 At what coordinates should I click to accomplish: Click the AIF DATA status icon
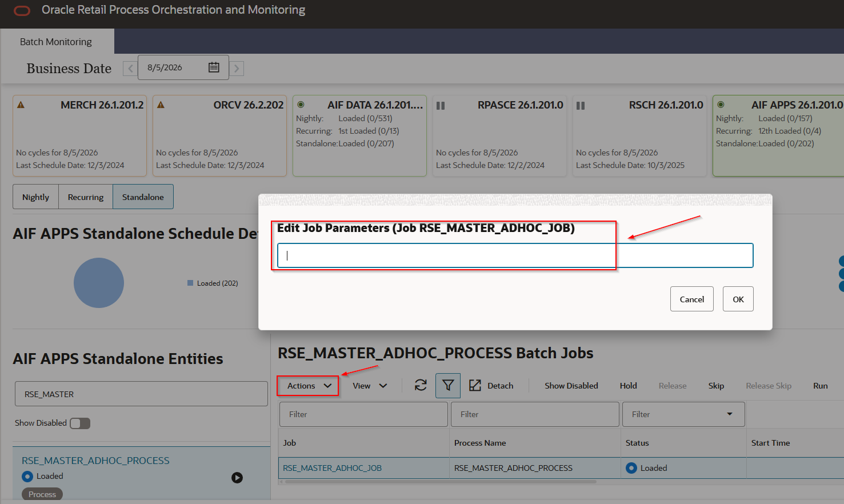click(x=301, y=105)
